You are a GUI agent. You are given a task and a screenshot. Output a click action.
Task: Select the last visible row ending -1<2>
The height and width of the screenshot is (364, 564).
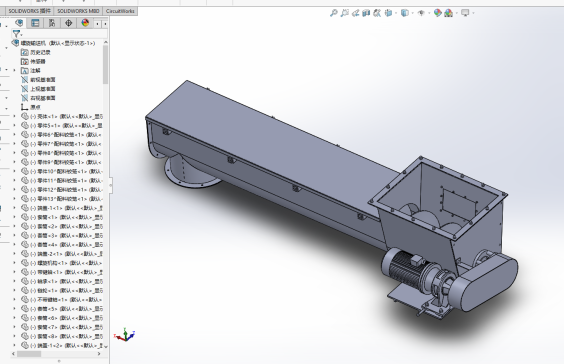click(x=62, y=346)
